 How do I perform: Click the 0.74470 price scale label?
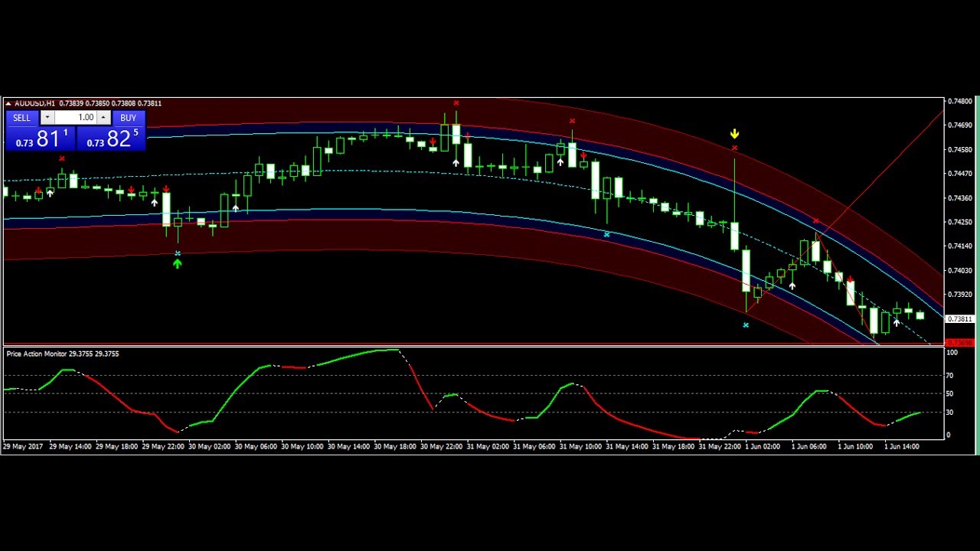click(x=961, y=174)
